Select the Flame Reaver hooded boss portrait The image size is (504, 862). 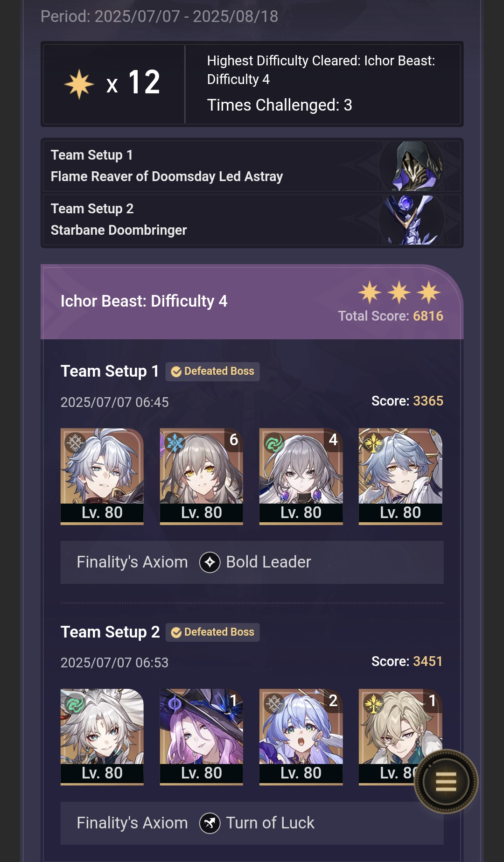[x=412, y=166]
